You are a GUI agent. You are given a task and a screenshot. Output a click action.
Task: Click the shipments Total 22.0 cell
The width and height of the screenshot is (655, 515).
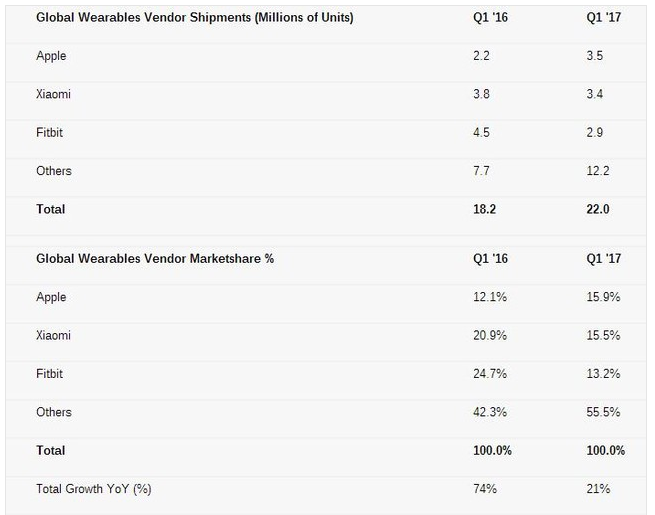tap(598, 209)
